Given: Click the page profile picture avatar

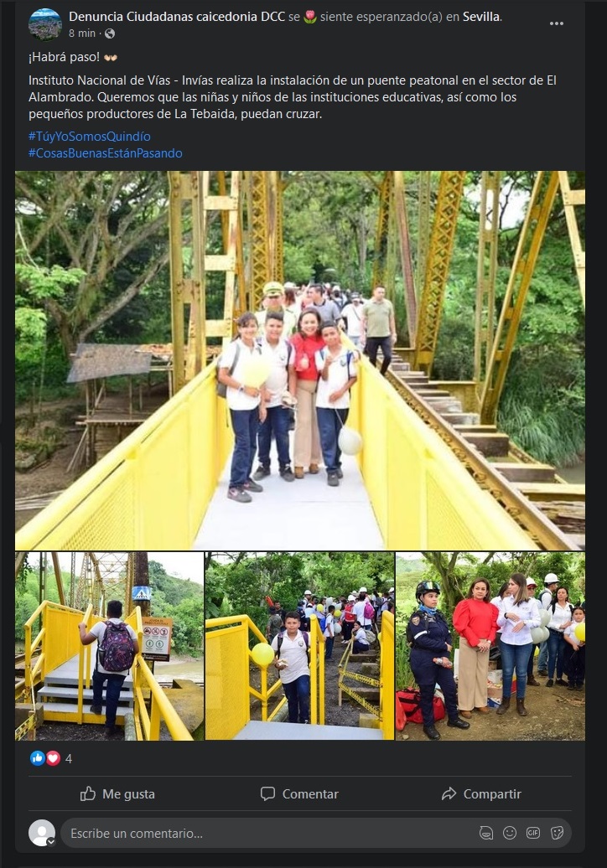Looking at the screenshot, I should pos(44,24).
